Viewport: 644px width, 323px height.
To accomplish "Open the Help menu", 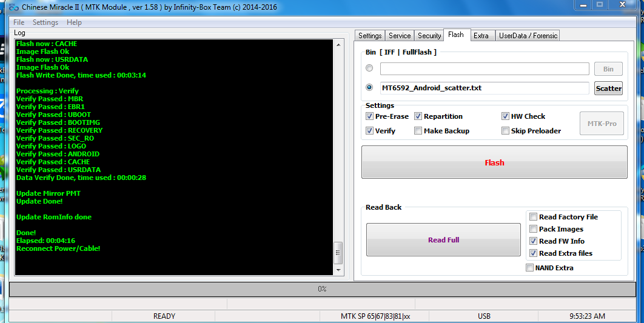I will click(x=74, y=22).
